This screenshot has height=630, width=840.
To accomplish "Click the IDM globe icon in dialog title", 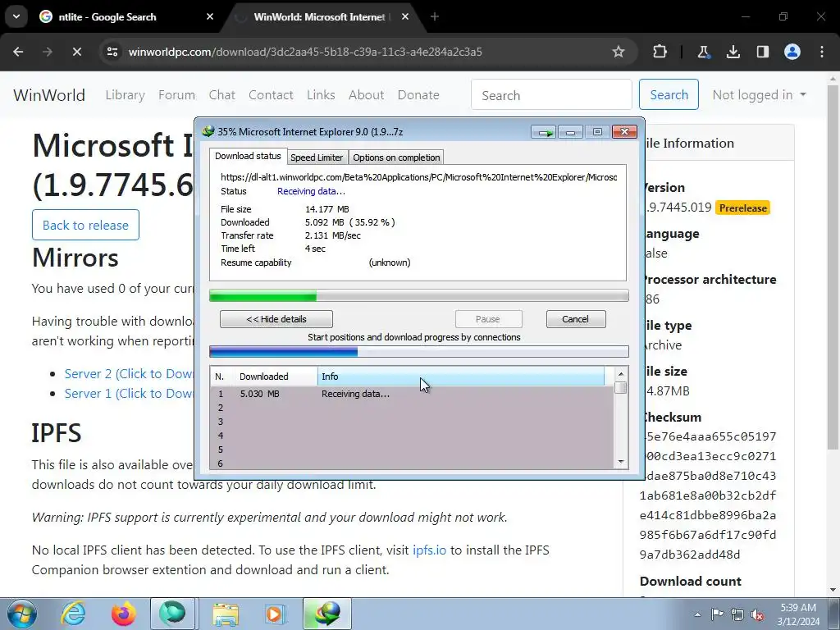I will [x=208, y=132].
